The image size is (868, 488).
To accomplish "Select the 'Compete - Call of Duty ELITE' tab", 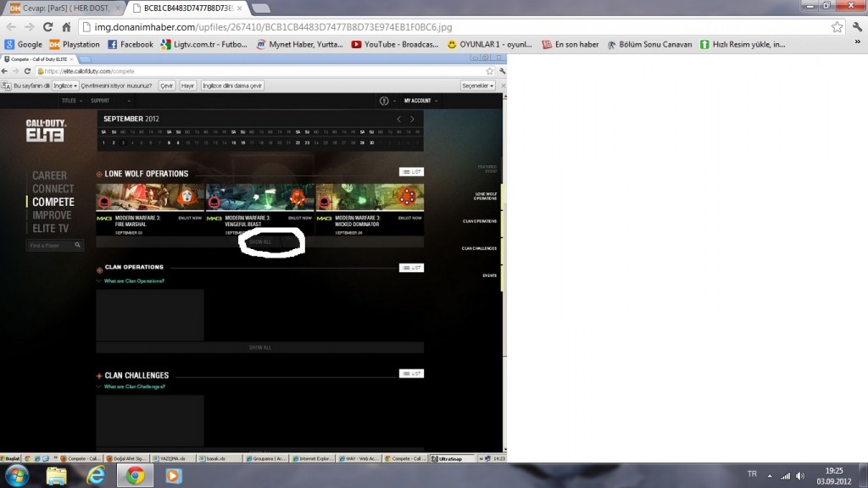I will [39, 59].
